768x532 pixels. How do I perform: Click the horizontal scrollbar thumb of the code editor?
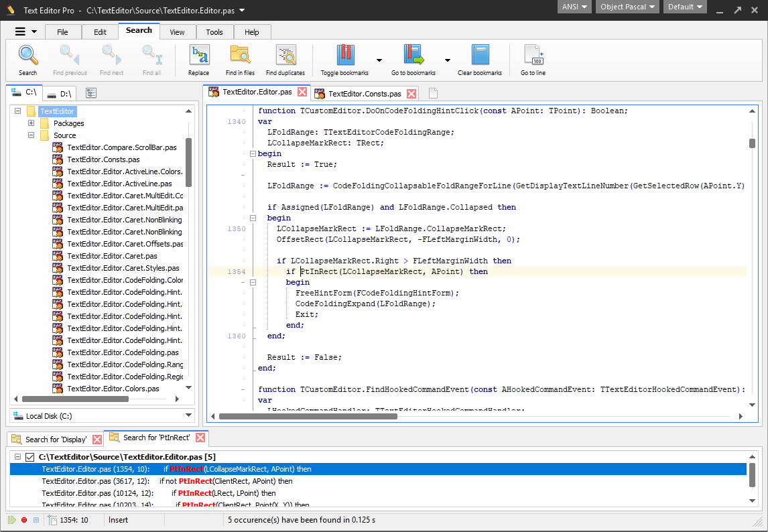pos(308,416)
